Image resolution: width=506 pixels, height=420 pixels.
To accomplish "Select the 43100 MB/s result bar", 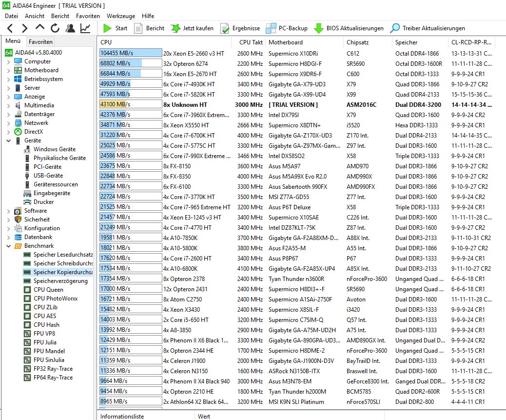I will 131,104.
